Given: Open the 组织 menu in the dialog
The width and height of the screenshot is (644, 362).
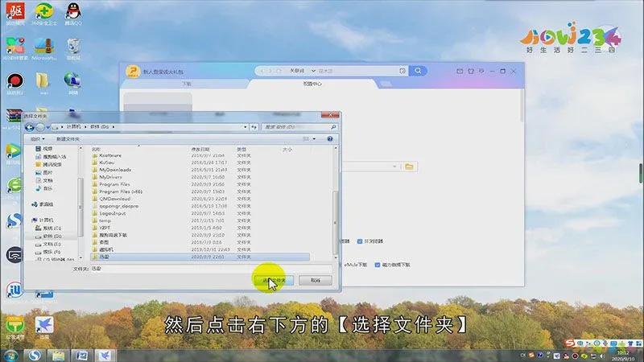Looking at the screenshot, I should (x=37, y=139).
